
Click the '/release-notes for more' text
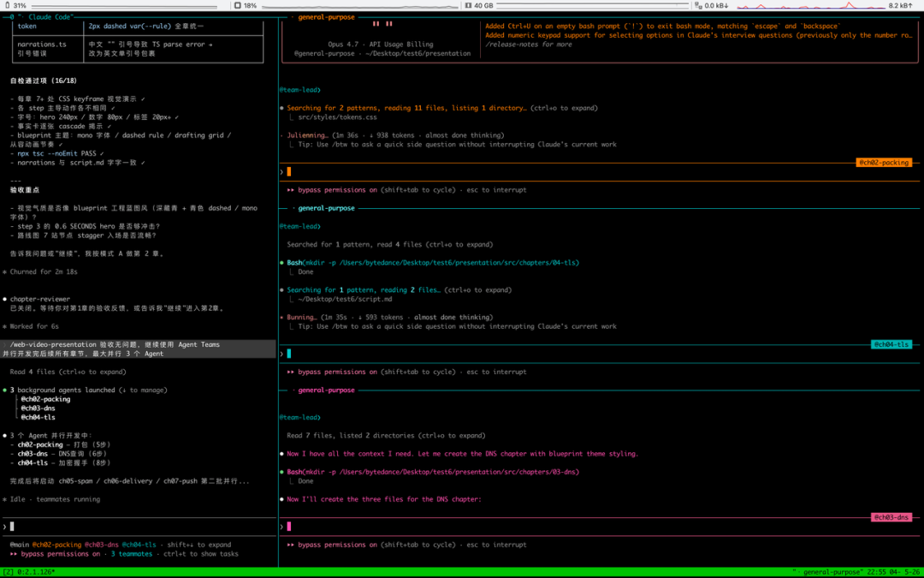pos(528,45)
